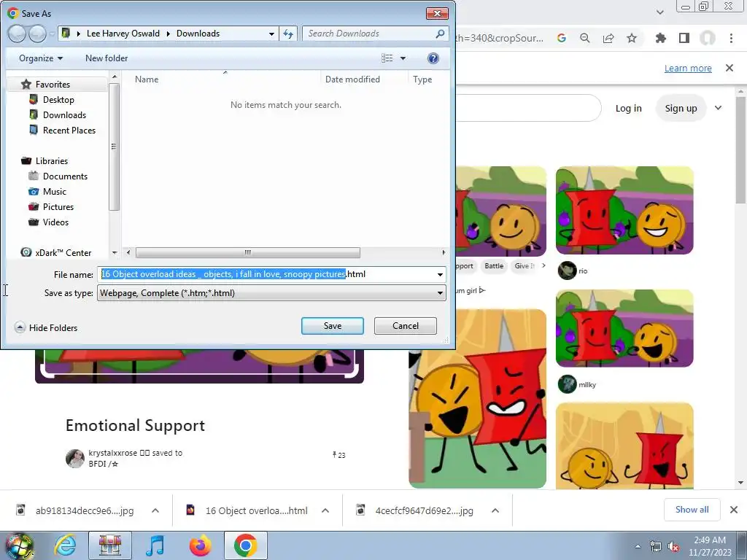The image size is (747, 560).
Task: Click the refresh button beside the address path
Action: click(x=288, y=34)
